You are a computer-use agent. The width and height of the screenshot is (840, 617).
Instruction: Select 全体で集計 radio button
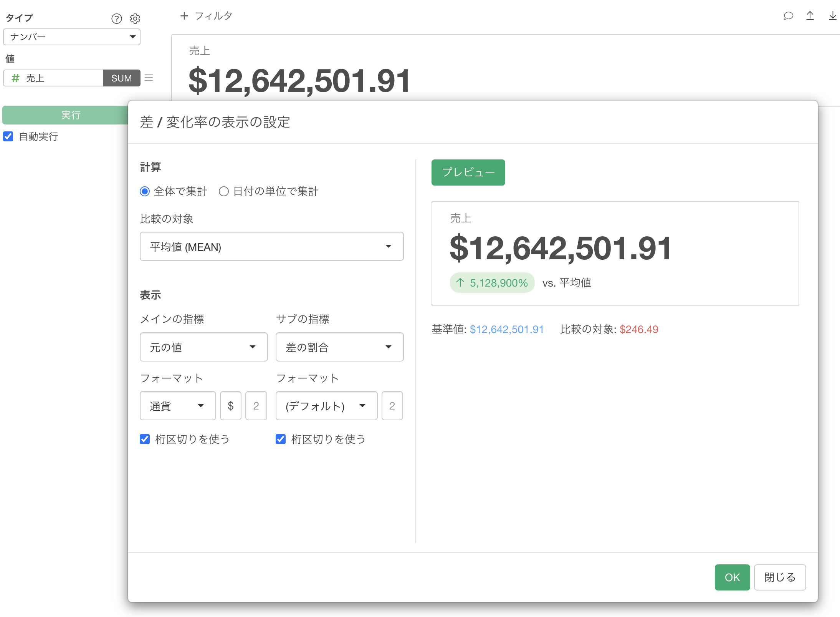[145, 191]
